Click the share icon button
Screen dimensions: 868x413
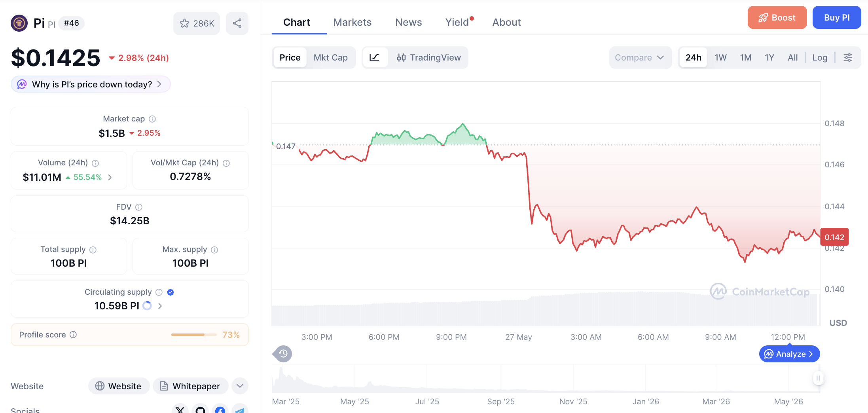click(237, 23)
